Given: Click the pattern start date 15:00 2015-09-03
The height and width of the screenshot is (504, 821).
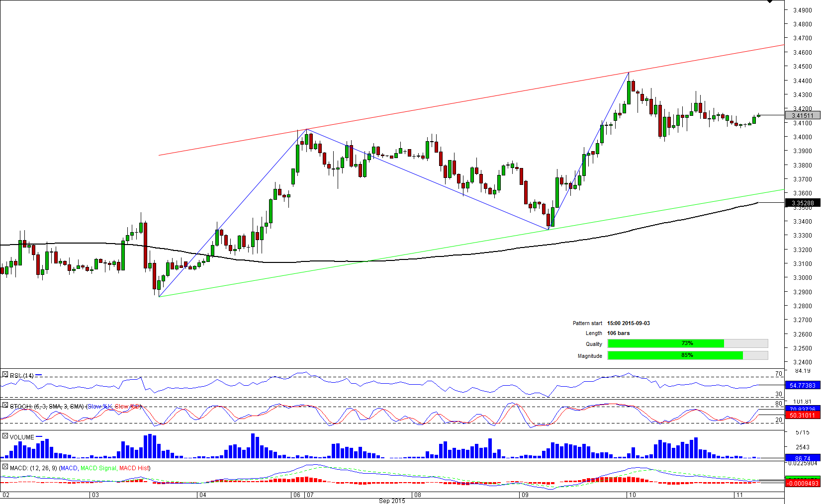Looking at the screenshot, I should 629,323.
